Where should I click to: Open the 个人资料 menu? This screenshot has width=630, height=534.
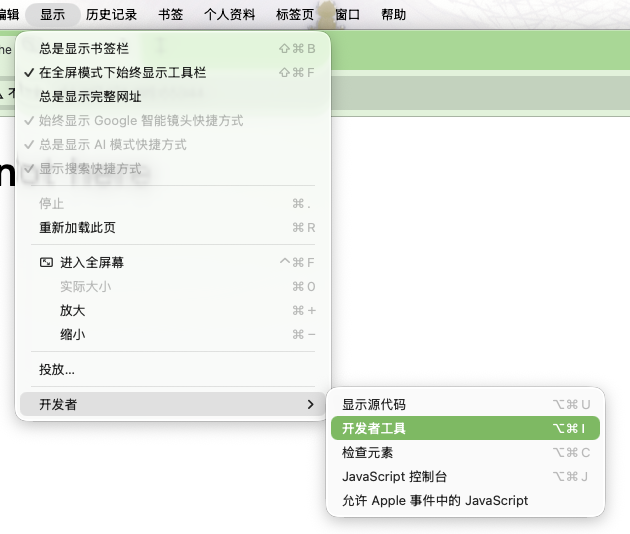click(230, 15)
